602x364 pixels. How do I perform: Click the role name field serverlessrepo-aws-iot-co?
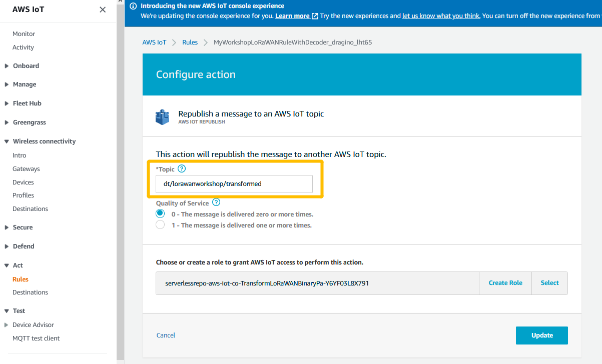317,283
